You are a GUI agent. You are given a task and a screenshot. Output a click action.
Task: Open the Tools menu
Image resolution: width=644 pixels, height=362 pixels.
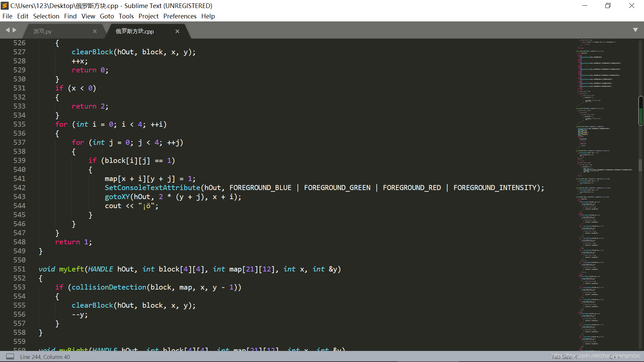tap(126, 16)
